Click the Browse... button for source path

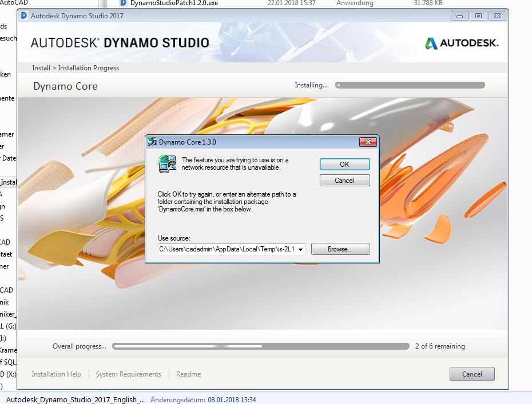coord(340,249)
